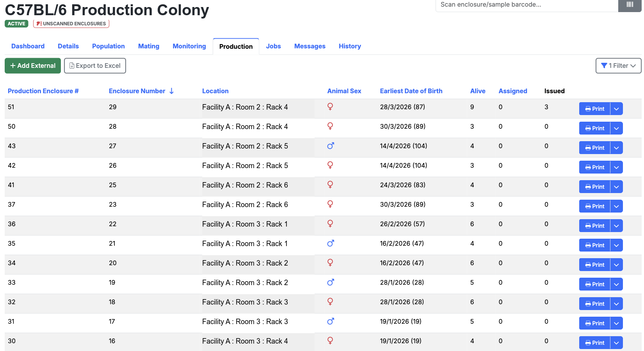The width and height of the screenshot is (644, 351).
Task: Show Print menu arrow for enclosure 22
Action: [x=616, y=226]
